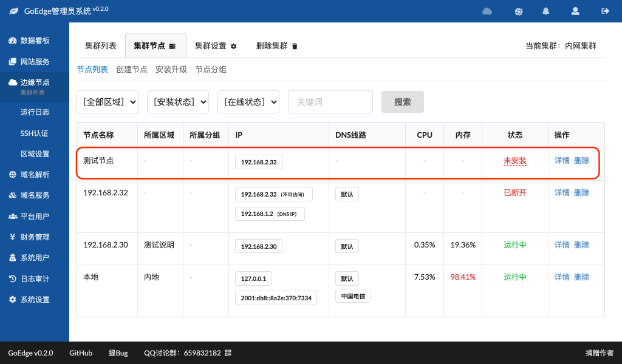Image resolution: width=622 pixels, height=364 pixels.
Task: Click the 边缘节点 cloud sidebar icon
Action: 13,83
